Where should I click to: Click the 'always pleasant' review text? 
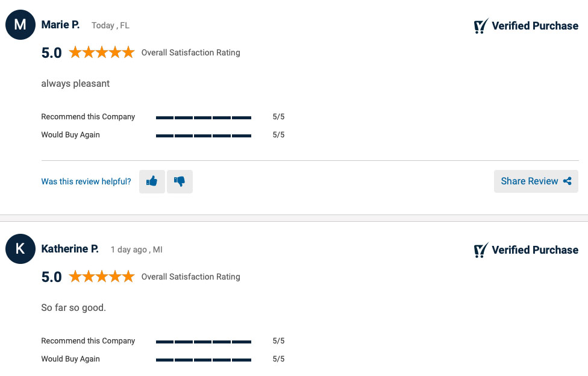tap(75, 84)
